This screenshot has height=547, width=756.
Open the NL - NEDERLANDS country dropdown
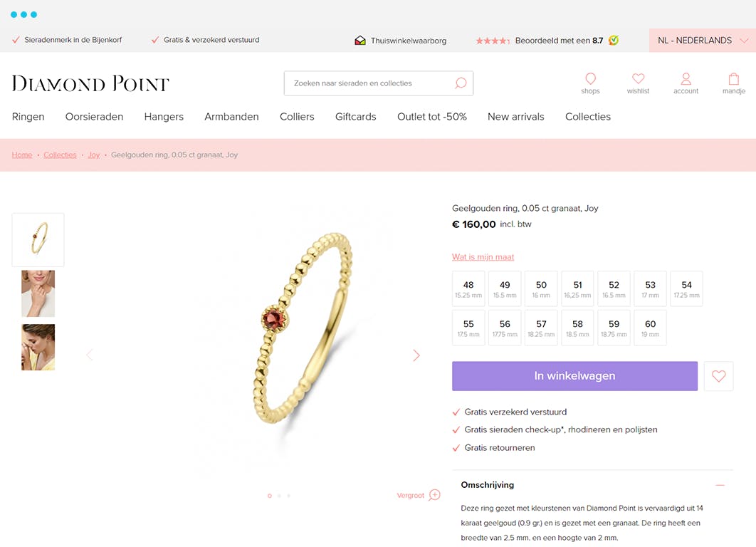[703, 40]
